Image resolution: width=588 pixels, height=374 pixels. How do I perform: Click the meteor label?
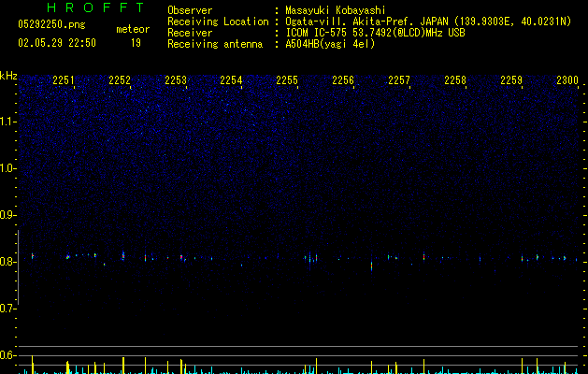click(x=133, y=29)
